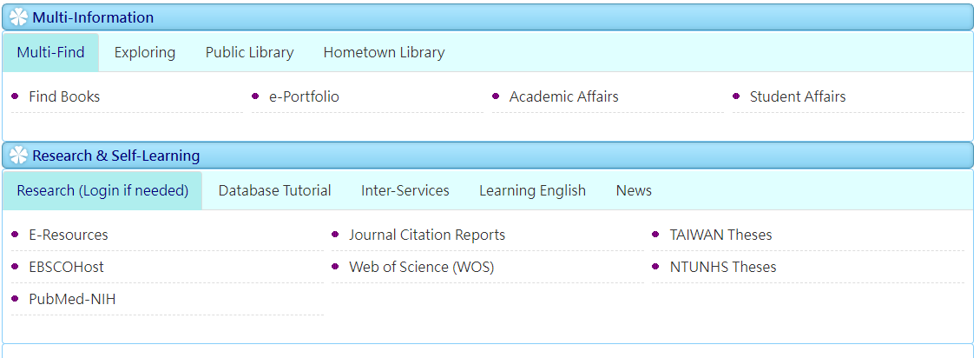Select the Multi-Find tab

coord(50,53)
